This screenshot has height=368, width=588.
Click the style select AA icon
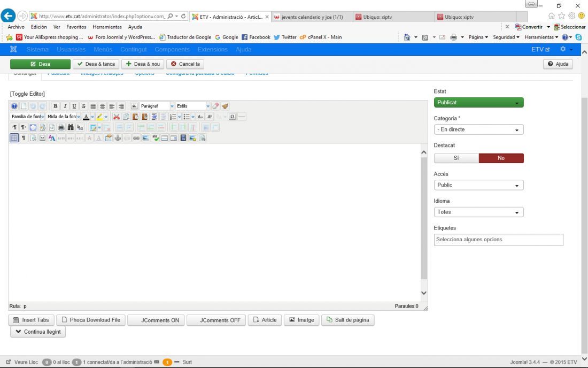click(52, 138)
